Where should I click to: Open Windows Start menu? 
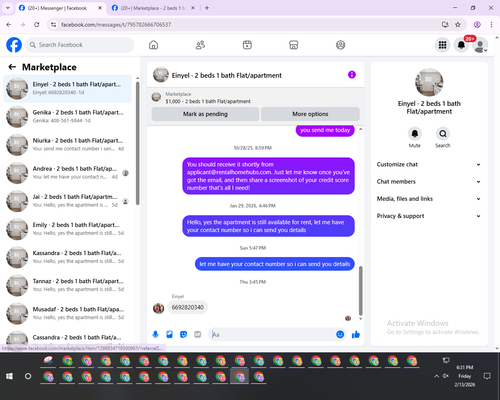click(9, 376)
